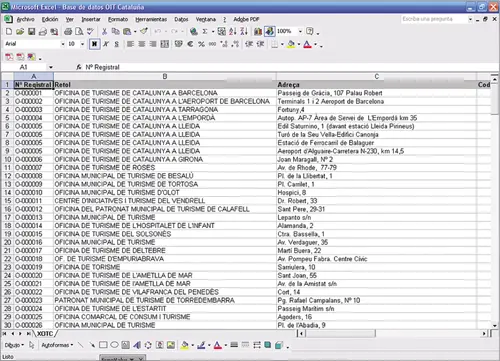Toggle underline (S) formatting
This screenshot has height=361, width=500.
point(117,44)
